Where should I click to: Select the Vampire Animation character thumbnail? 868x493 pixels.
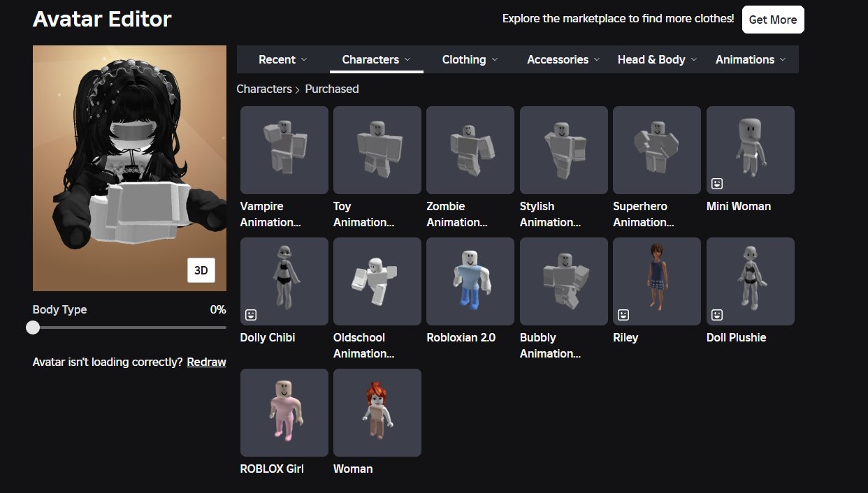coord(284,150)
